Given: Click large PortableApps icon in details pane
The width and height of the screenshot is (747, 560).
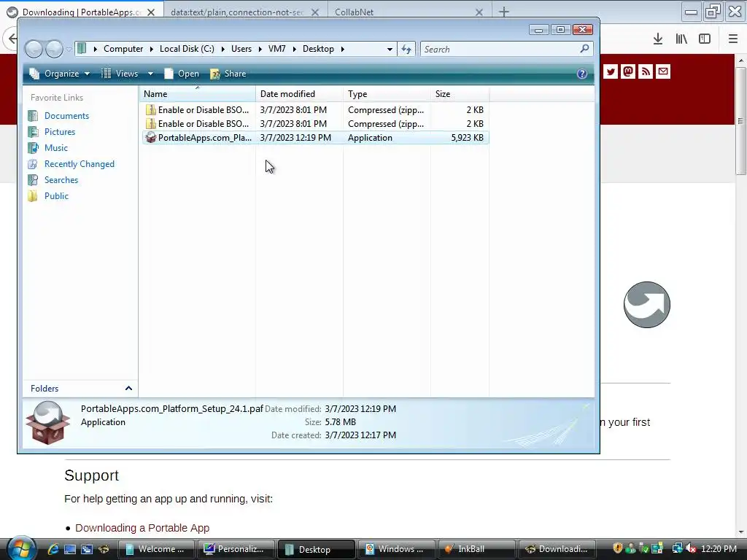Looking at the screenshot, I should (48, 422).
